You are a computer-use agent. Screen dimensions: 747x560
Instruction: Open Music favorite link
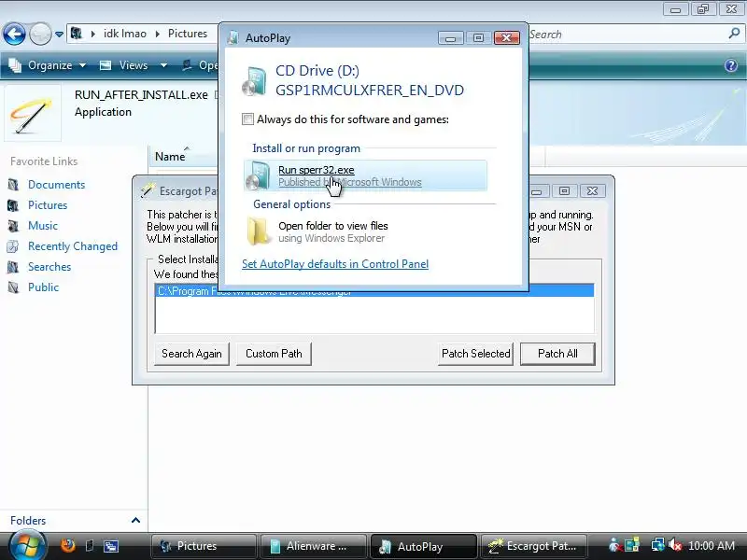tap(43, 226)
